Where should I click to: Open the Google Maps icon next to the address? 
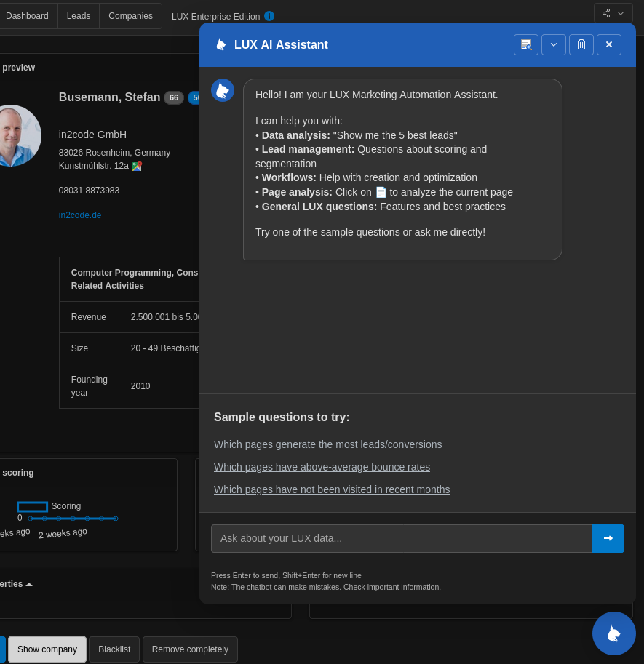pos(137,166)
